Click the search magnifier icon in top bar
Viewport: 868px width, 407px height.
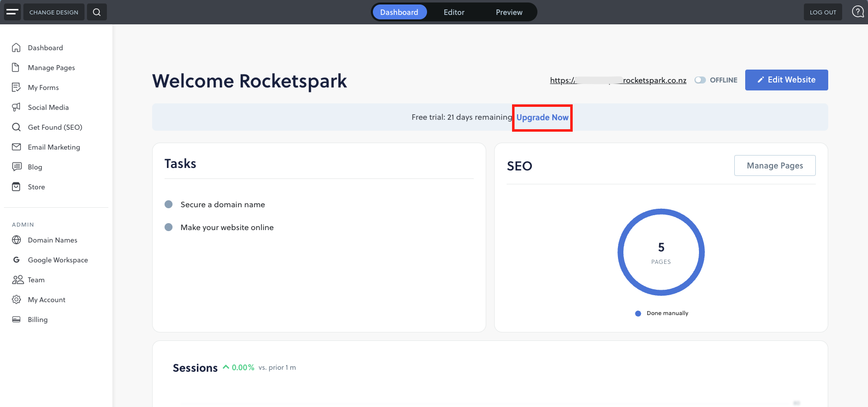click(97, 12)
